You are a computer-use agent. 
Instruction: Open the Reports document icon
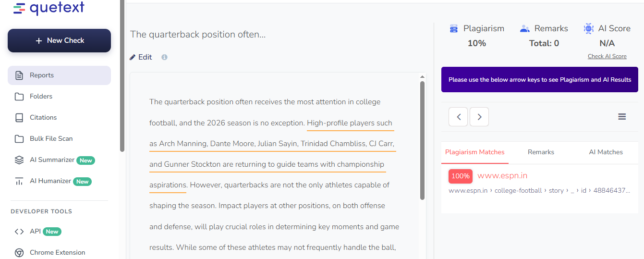[x=19, y=75]
